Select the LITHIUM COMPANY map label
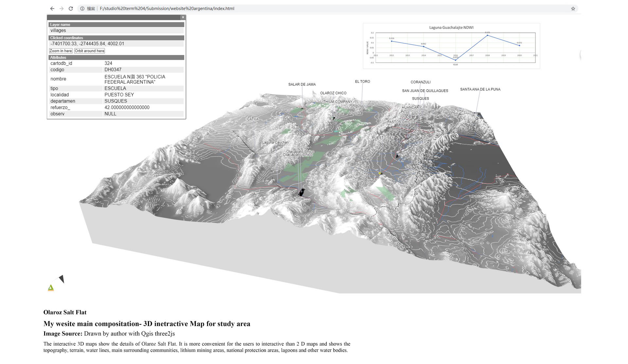The image size is (628, 364). [336, 102]
